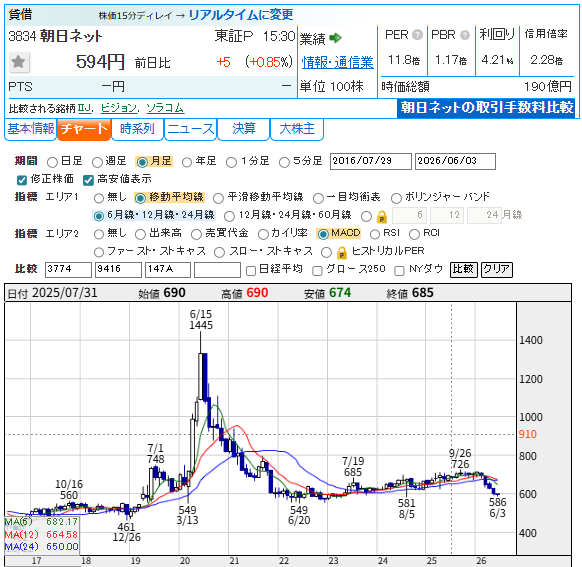The height and width of the screenshot is (567, 582).
Task: Click the リアルタイムに変更 link
Action: (x=241, y=15)
